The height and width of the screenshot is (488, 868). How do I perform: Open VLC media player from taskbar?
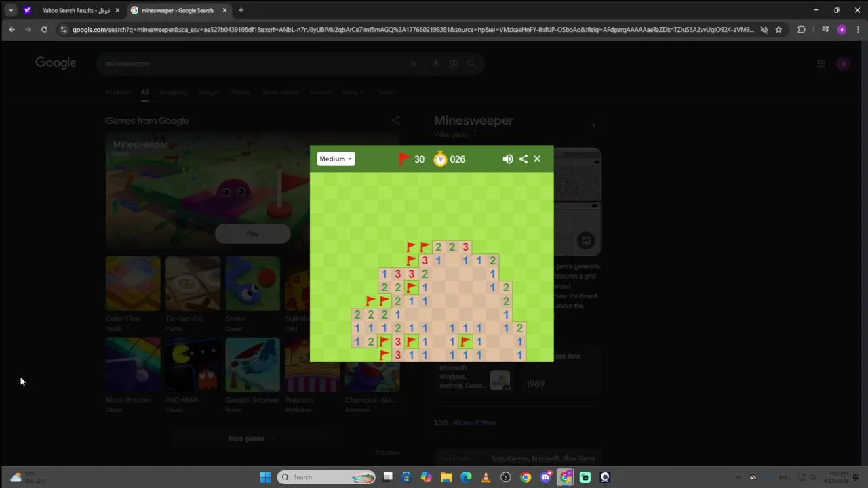click(x=486, y=477)
